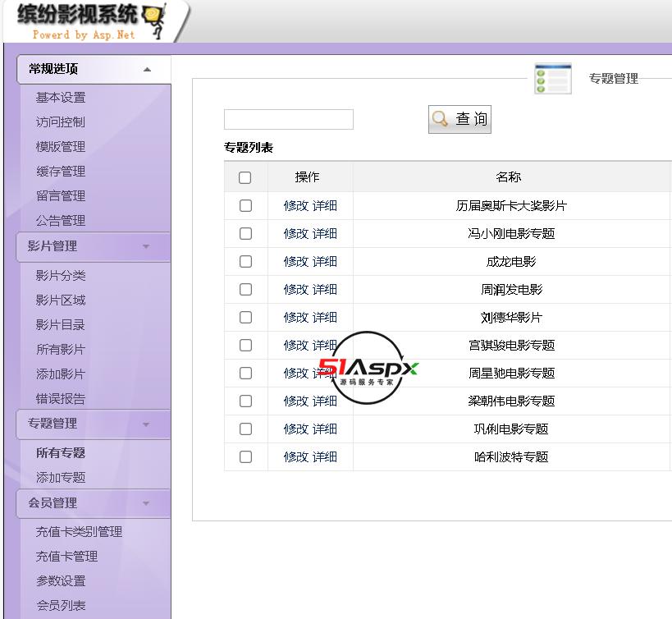672x619 pixels.
Task: Check the box for 梁朝伟电影专题
Action: (x=245, y=401)
